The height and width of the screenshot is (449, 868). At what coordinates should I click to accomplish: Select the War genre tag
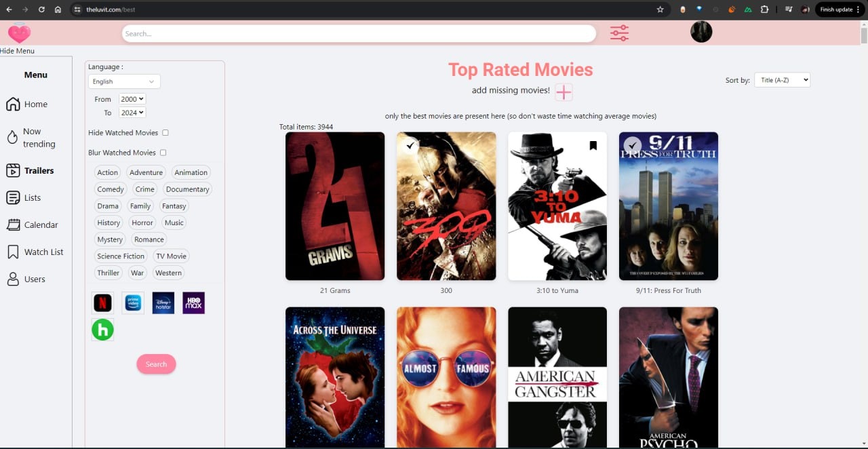point(138,273)
